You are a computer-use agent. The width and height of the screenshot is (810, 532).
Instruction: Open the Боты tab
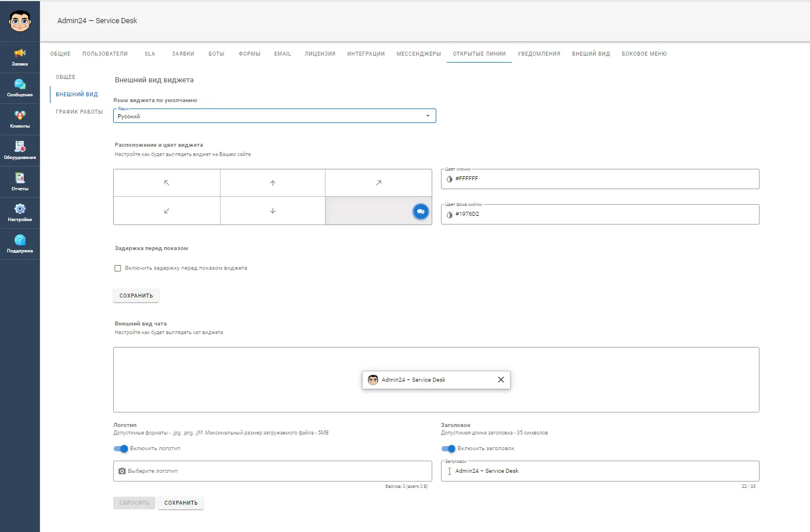coord(216,54)
